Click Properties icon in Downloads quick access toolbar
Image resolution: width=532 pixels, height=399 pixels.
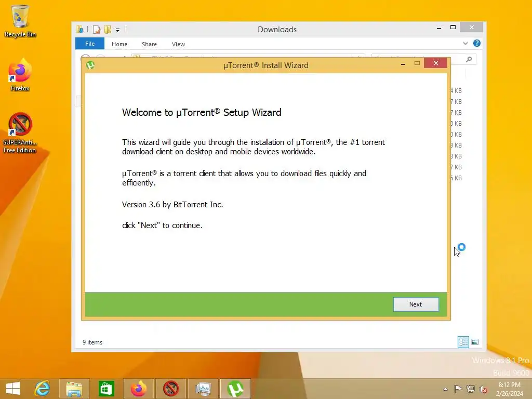pyautogui.click(x=96, y=30)
